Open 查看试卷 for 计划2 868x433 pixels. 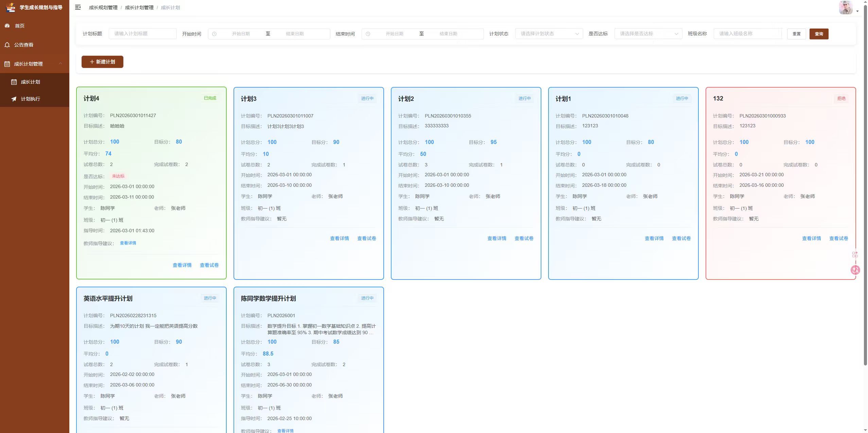[x=524, y=238]
